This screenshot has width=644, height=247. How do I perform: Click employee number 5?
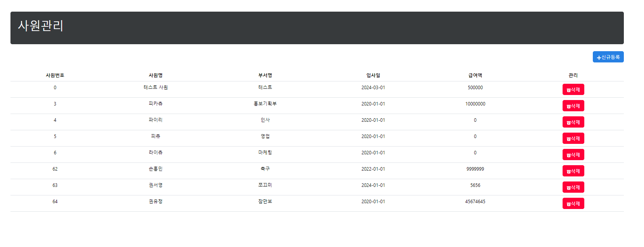pyautogui.click(x=55, y=136)
